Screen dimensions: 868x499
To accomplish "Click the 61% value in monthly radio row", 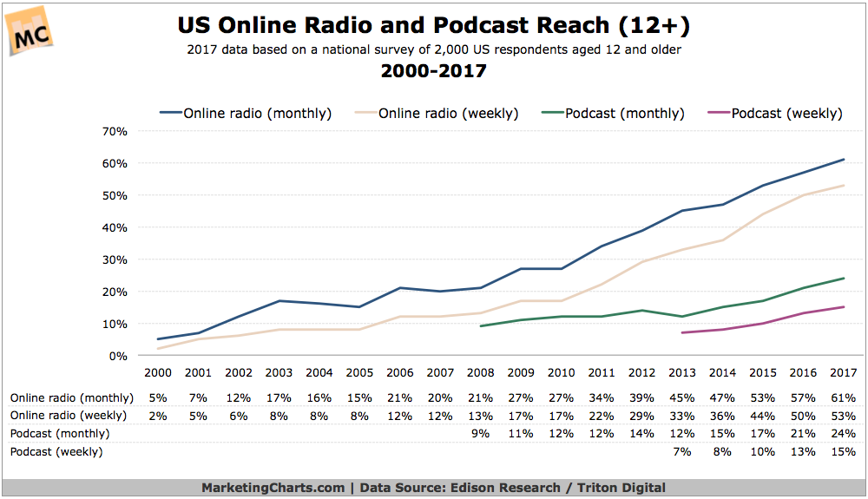I will [x=843, y=398].
